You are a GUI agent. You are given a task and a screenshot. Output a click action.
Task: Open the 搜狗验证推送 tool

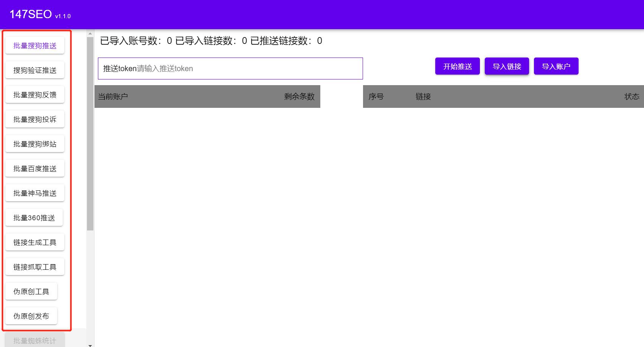click(x=34, y=70)
